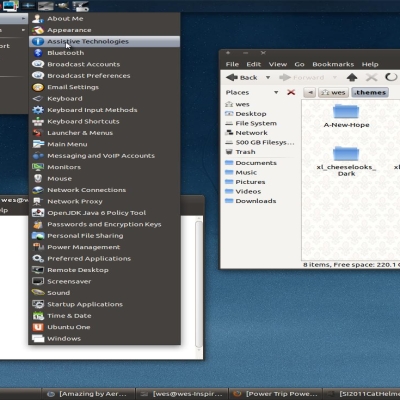Click the Broadcast Preferences icon
The image size is (400, 400).
38,76
